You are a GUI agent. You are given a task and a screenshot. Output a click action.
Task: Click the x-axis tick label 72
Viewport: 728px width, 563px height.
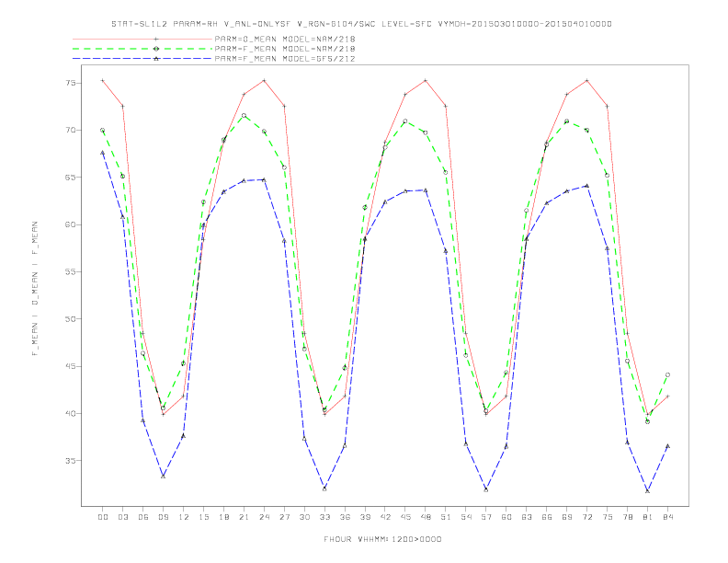587,517
